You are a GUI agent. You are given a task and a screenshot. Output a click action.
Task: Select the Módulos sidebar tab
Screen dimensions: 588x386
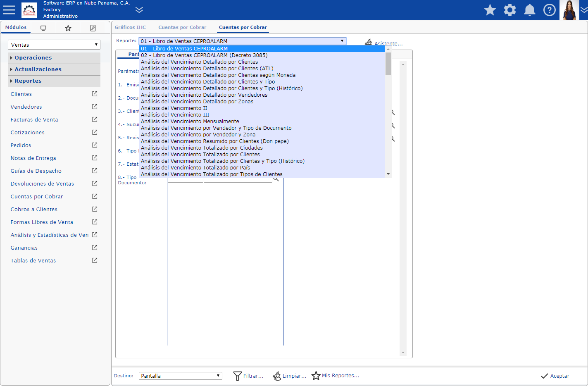pos(16,27)
